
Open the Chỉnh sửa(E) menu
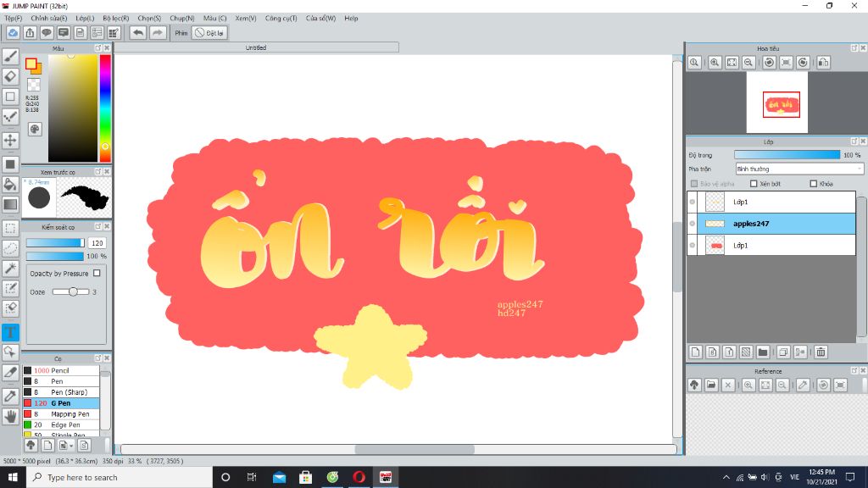pos(48,19)
